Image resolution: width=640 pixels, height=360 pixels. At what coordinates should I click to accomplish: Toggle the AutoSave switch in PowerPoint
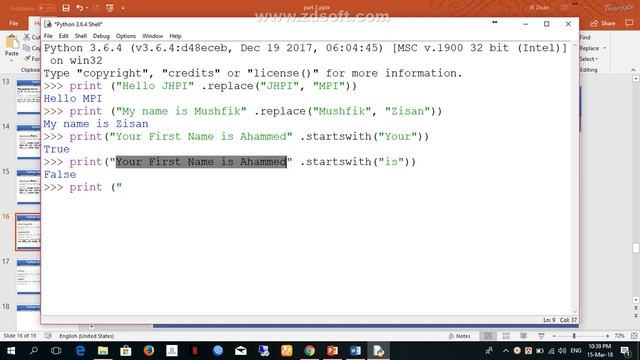tap(46, 8)
